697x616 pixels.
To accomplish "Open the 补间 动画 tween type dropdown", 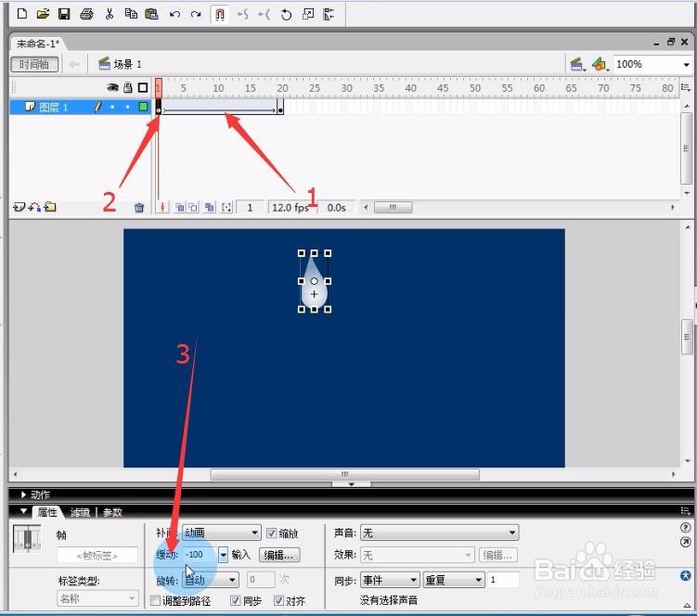I will [222, 533].
